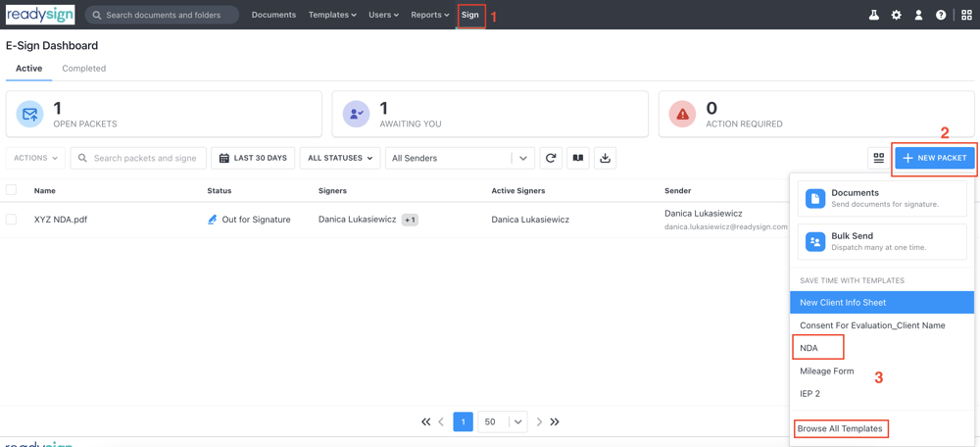The height and width of the screenshot is (447, 980).
Task: Check the XYZ NDA.pdf row checkbox
Action: (11, 220)
